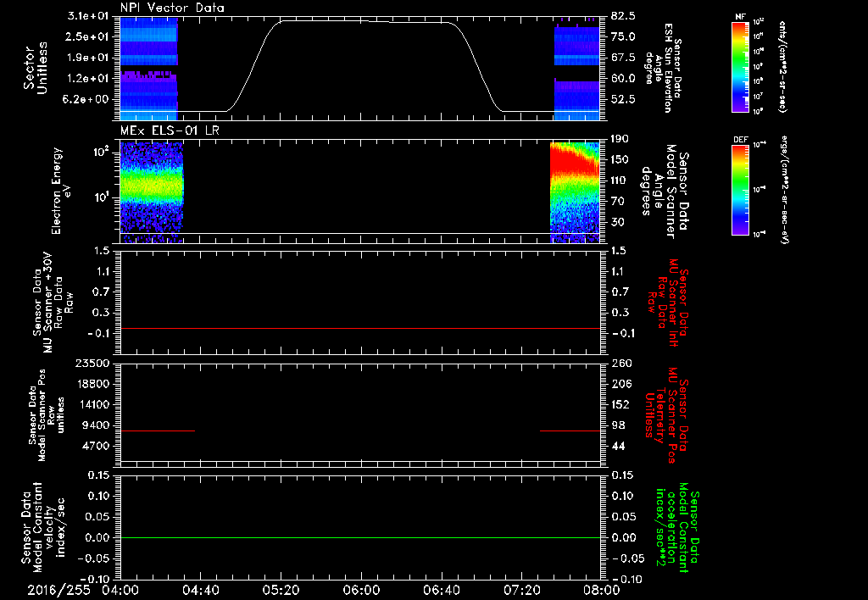Click the '2.5e+01' sector tick label
Viewport: 868px width, 600px height.
click(88, 36)
